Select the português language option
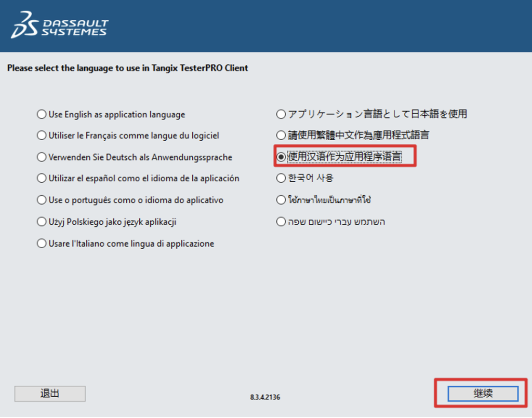This screenshot has height=418, width=532. [42, 200]
